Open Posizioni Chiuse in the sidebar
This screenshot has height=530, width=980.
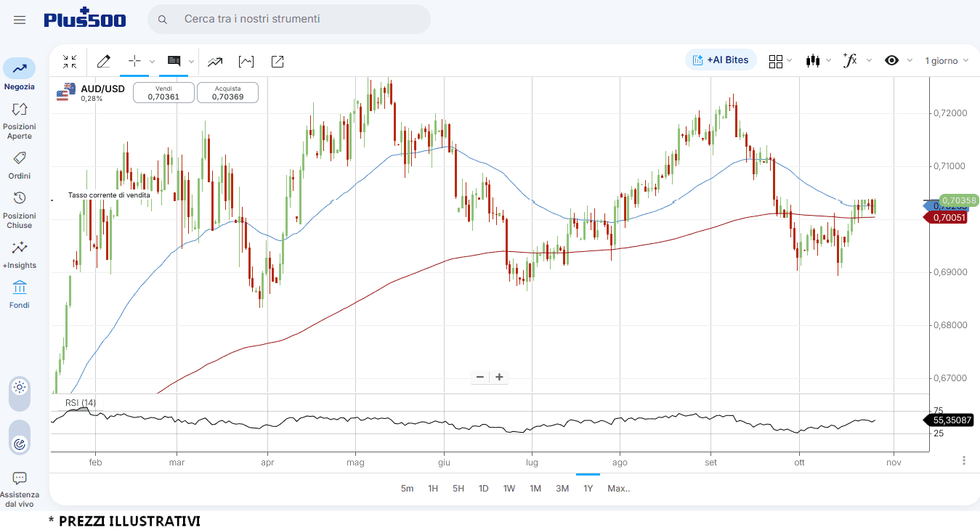click(x=20, y=211)
